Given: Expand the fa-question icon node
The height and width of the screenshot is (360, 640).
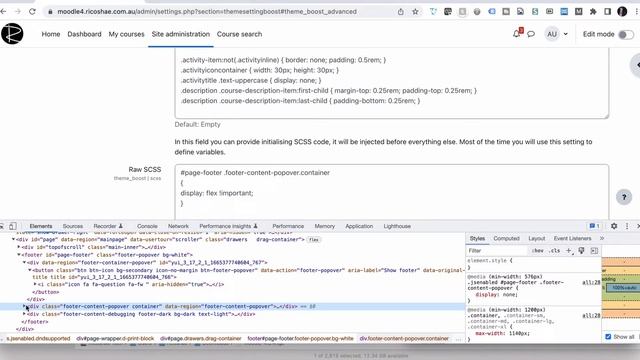Looking at the screenshot, I should tap(35, 284).
